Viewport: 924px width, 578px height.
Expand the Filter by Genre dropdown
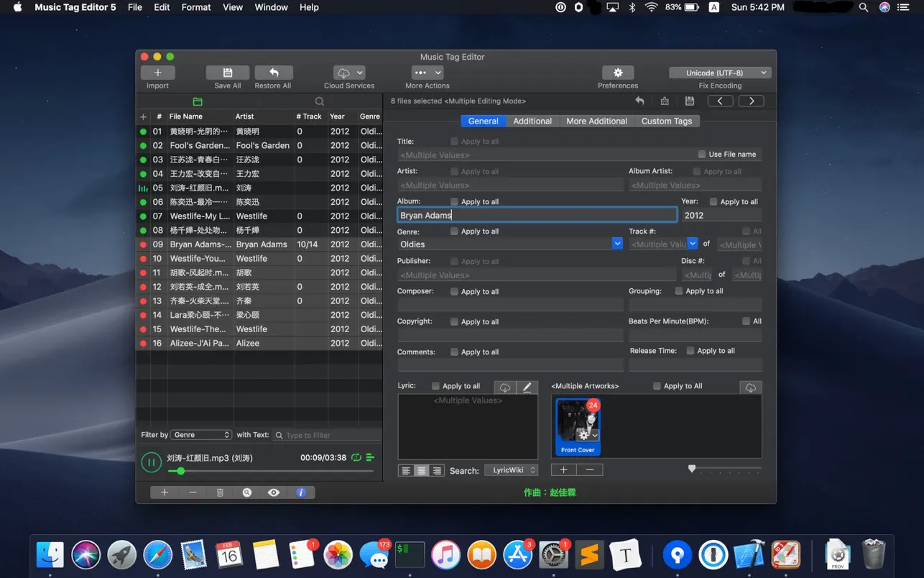[x=200, y=435]
